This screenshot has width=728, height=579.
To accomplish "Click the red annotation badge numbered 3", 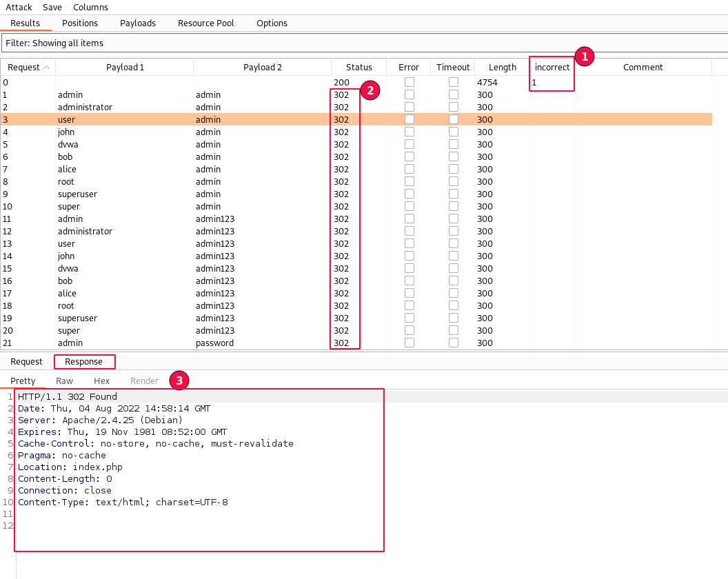I will pos(179,380).
